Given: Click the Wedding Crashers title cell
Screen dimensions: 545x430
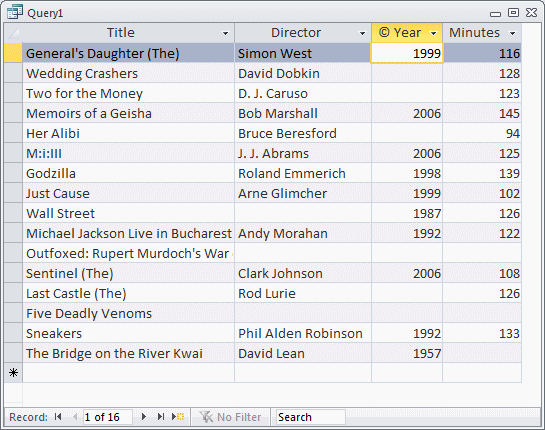Looking at the screenshot, I should pyautogui.click(x=128, y=73).
